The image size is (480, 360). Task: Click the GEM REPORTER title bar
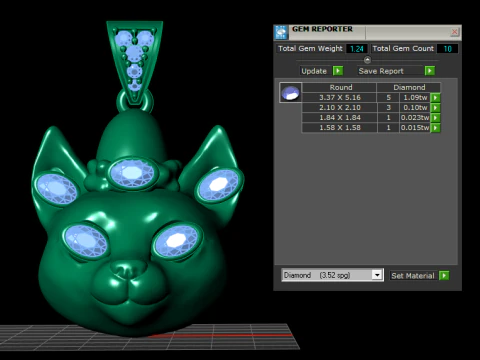click(x=367, y=32)
